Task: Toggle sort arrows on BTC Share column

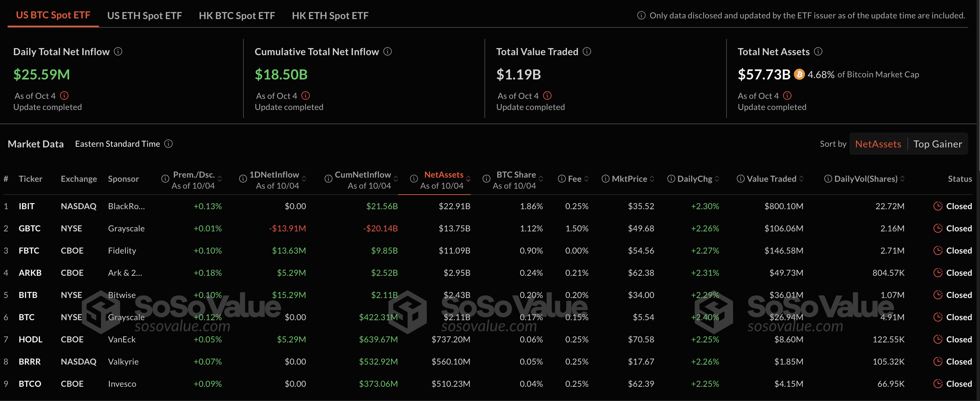Action: [x=541, y=179]
